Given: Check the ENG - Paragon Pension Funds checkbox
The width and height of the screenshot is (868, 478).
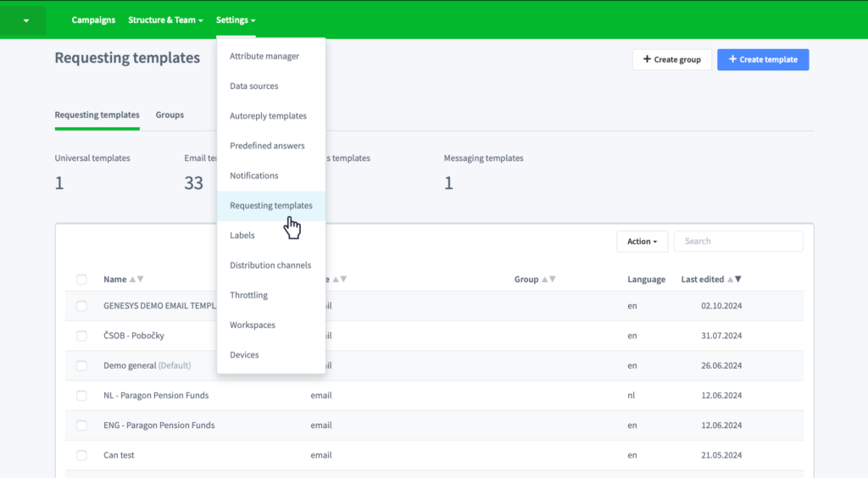Looking at the screenshot, I should pos(81,425).
